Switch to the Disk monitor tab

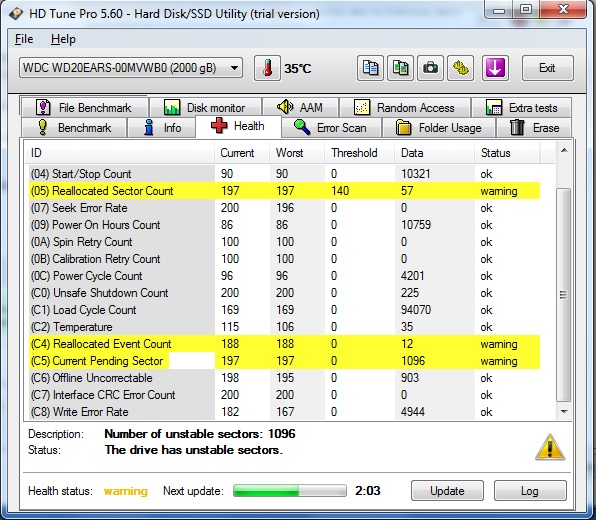point(205,107)
